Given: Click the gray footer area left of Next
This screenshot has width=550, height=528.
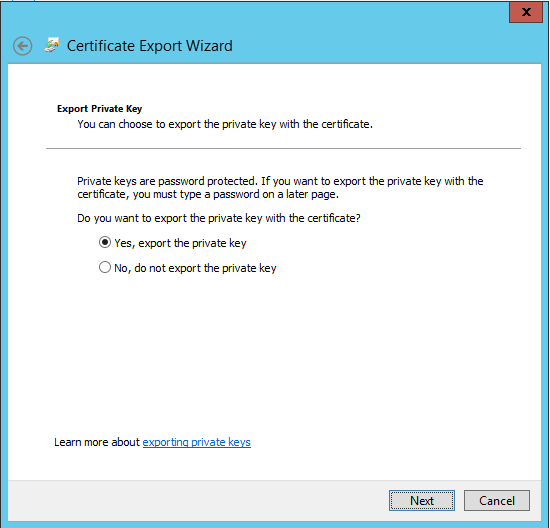Looking at the screenshot, I should pyautogui.click(x=196, y=500).
